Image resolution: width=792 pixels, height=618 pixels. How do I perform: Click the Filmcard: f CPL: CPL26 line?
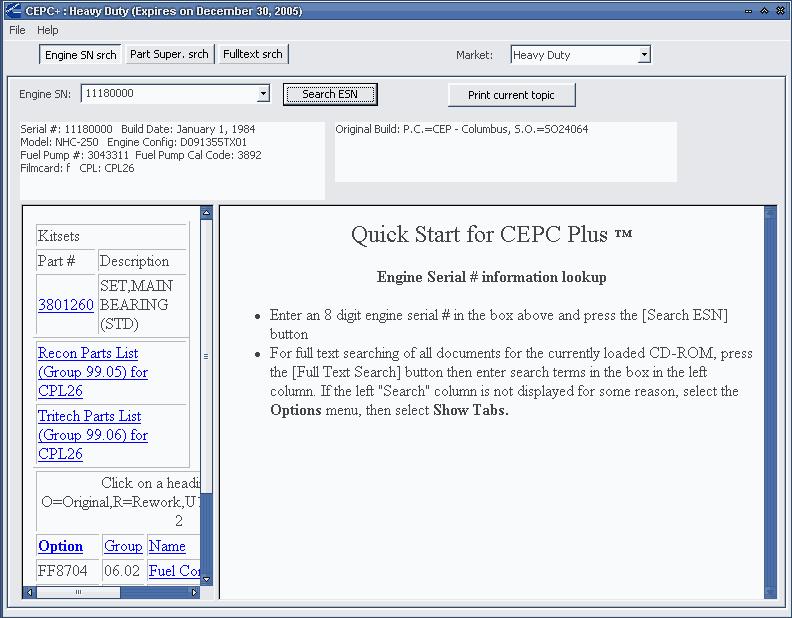pyautogui.click(x=77, y=168)
